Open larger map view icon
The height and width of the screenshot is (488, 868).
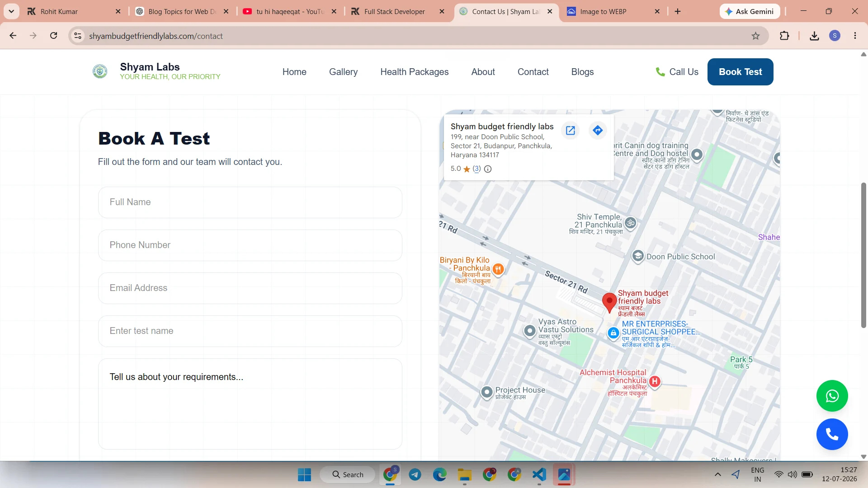click(571, 131)
